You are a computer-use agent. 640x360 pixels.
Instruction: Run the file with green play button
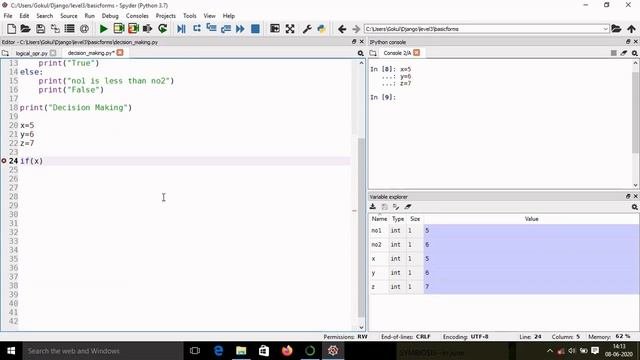click(x=103, y=29)
